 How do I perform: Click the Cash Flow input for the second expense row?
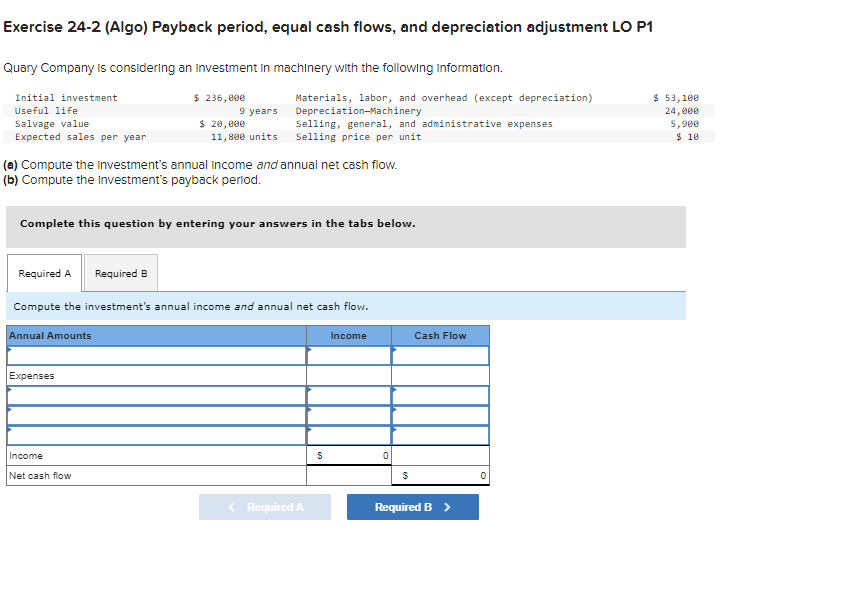[x=440, y=415]
